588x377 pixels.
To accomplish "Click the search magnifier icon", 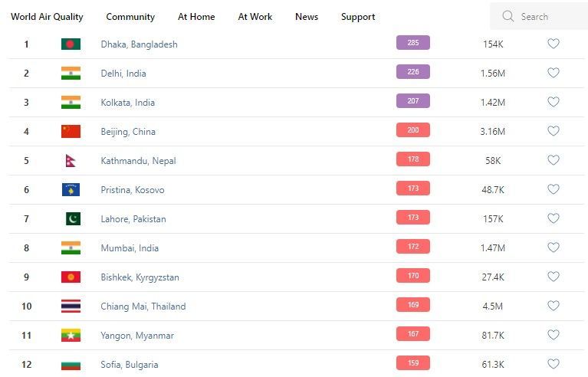I will point(508,16).
